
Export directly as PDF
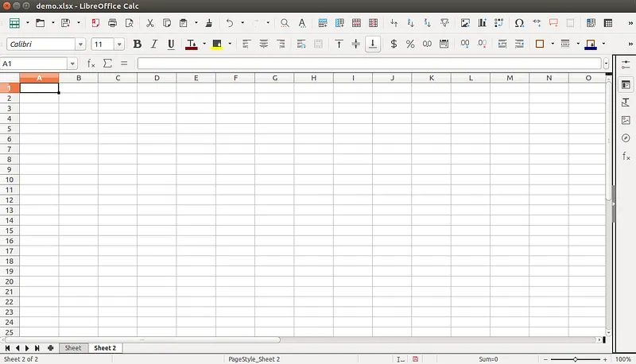(x=95, y=23)
